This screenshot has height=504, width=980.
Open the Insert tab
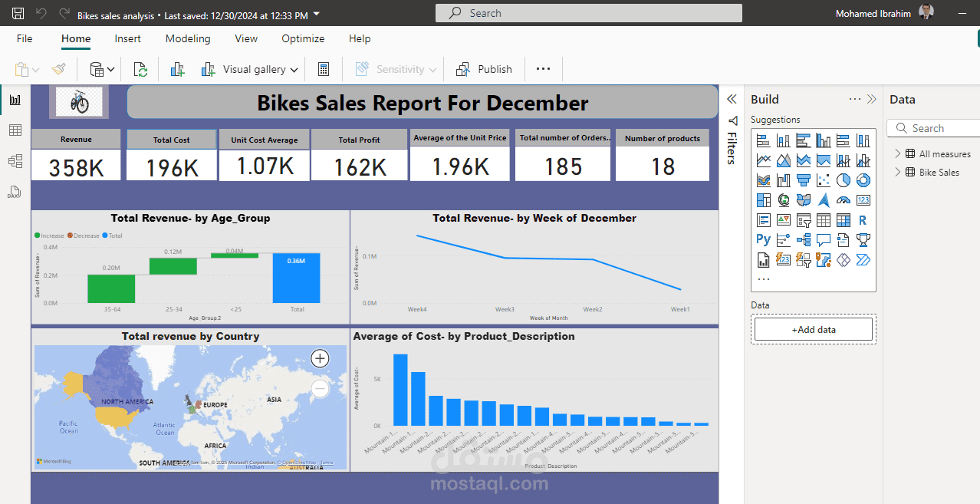coord(127,38)
